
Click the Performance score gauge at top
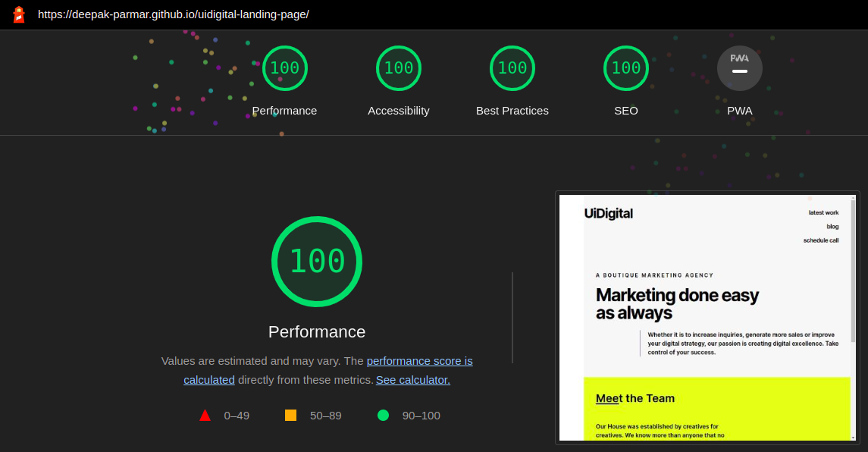point(284,67)
